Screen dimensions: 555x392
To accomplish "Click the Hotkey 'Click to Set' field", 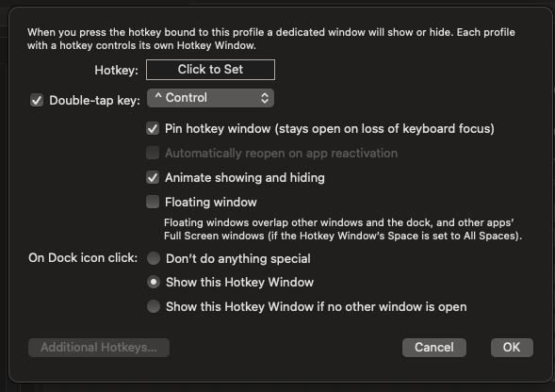I will tap(210, 70).
